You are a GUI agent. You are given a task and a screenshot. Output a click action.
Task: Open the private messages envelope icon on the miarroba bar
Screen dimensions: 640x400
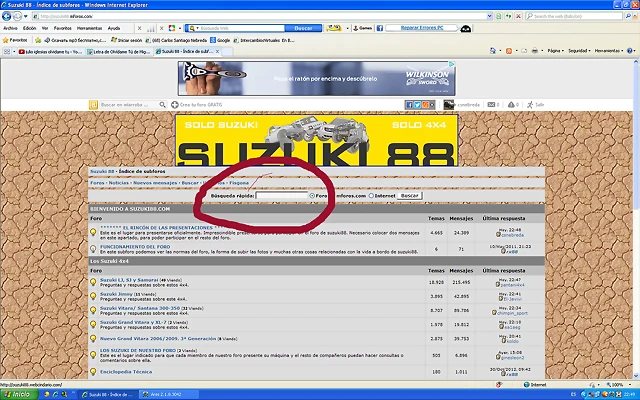[491, 105]
